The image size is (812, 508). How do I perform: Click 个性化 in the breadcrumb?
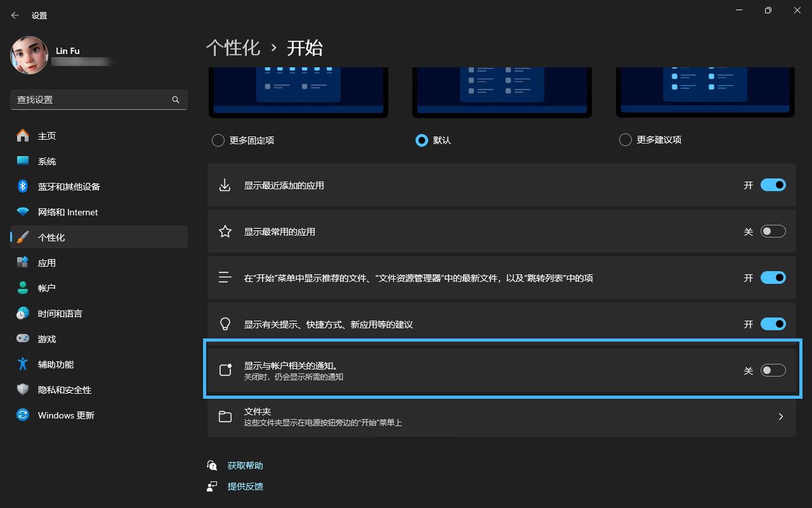pyautogui.click(x=233, y=48)
